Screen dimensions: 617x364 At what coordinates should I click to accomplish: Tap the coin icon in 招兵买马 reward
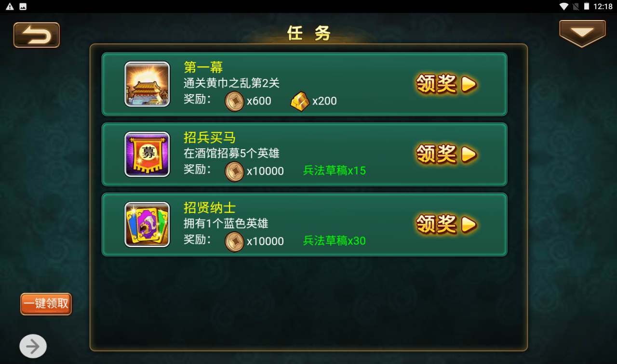[235, 171]
